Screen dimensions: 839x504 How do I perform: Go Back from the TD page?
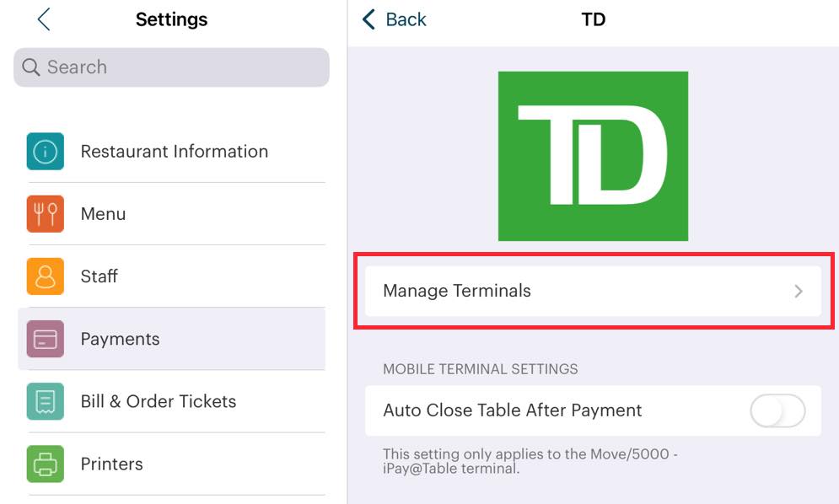(395, 19)
